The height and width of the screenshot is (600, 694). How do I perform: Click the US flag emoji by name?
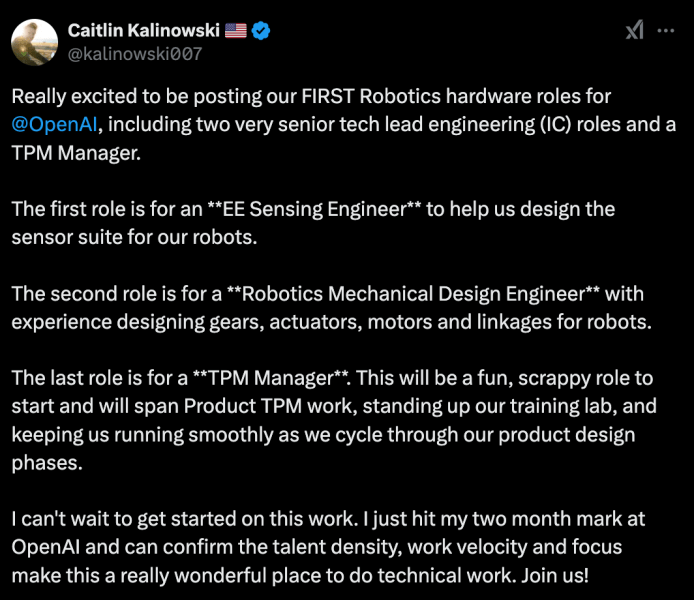pyautogui.click(x=235, y=31)
